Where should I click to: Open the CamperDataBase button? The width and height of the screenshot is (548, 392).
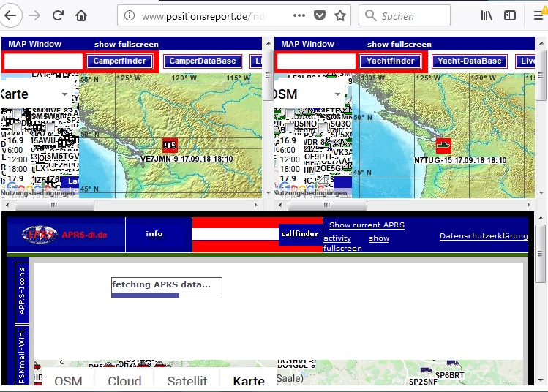click(203, 61)
